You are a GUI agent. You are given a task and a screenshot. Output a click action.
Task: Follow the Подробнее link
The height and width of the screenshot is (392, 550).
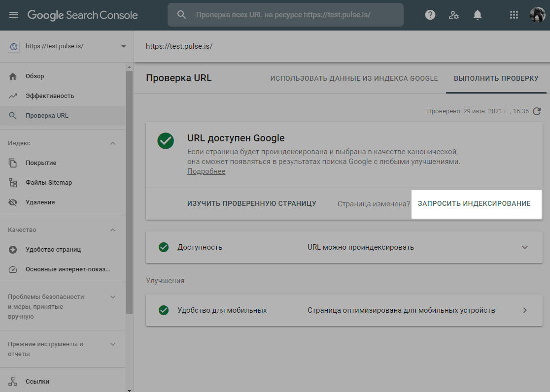pyautogui.click(x=206, y=171)
